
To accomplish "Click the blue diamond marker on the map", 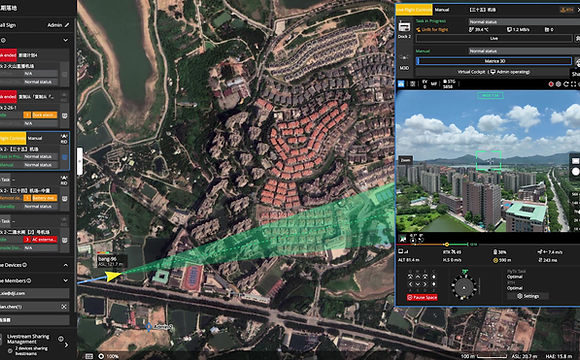I will pos(149,327).
